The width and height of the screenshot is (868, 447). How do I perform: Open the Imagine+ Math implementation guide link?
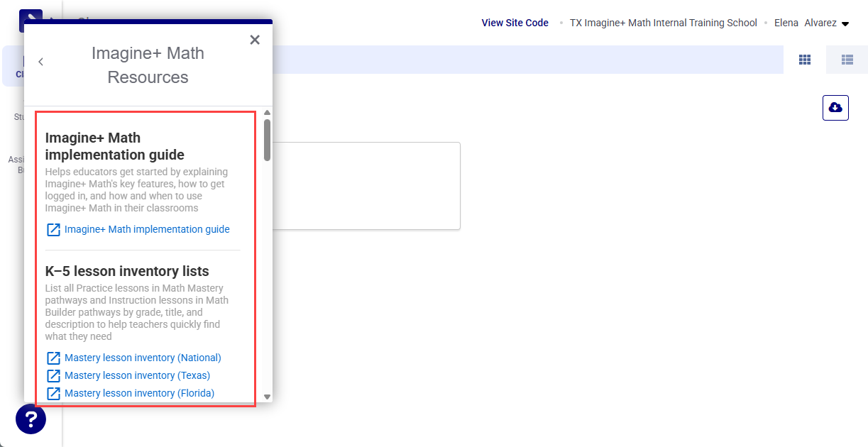click(147, 229)
